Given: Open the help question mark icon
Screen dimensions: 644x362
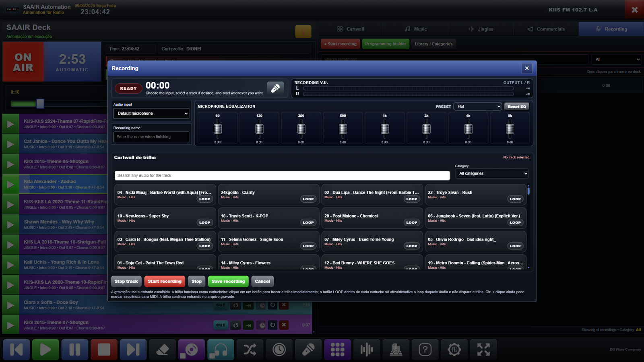Looking at the screenshot, I should pos(425,350).
